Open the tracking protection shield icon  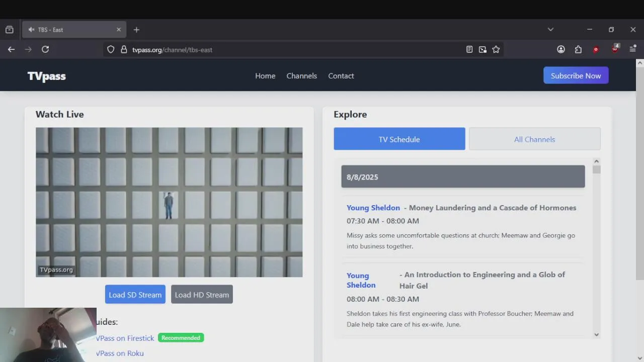(111, 49)
